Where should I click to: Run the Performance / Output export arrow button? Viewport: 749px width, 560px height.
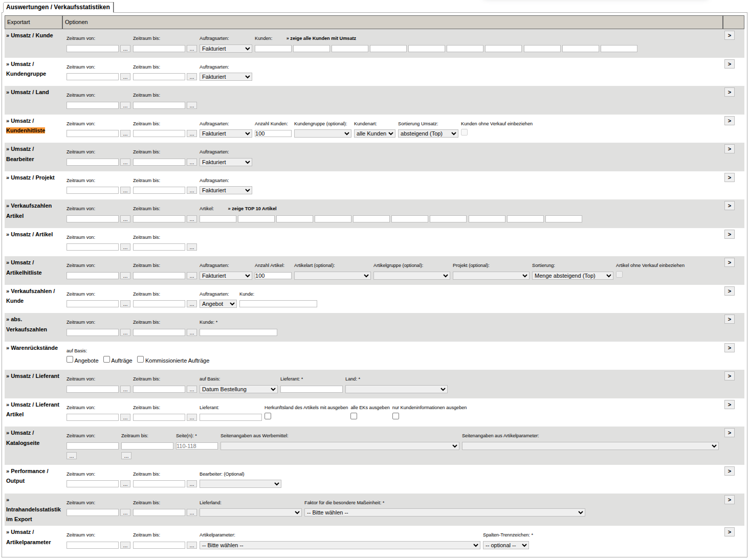pos(730,471)
